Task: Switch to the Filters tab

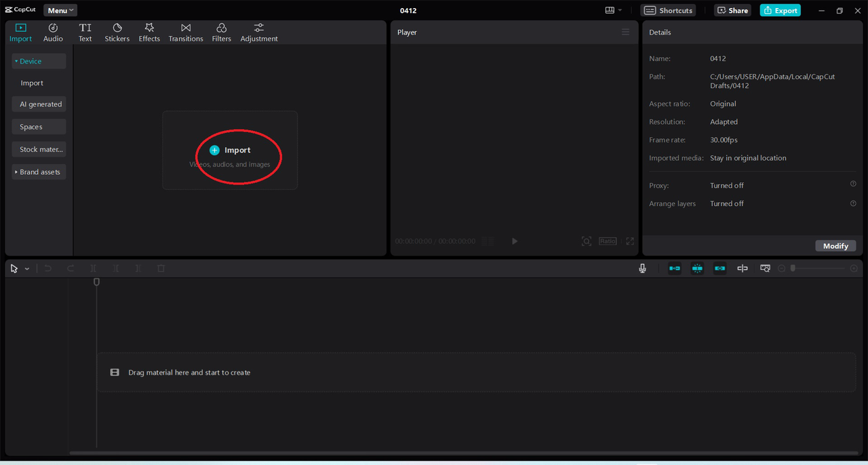Action: coord(221,33)
